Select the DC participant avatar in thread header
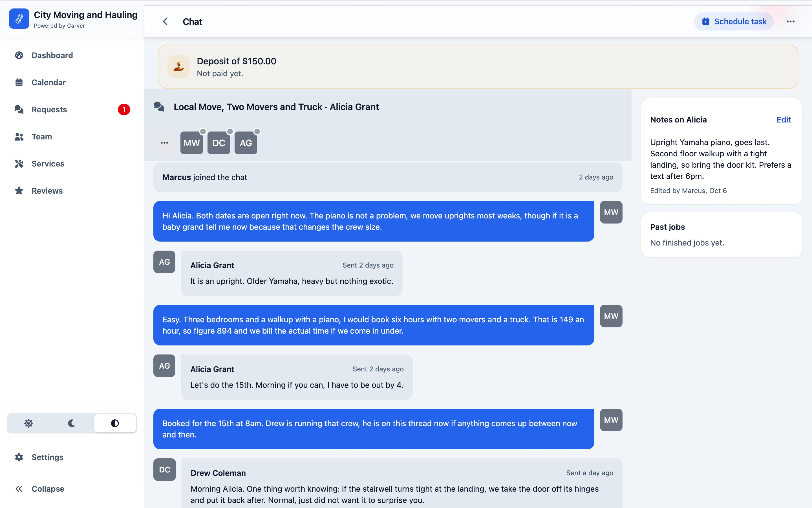The height and width of the screenshot is (508, 812). pos(219,143)
